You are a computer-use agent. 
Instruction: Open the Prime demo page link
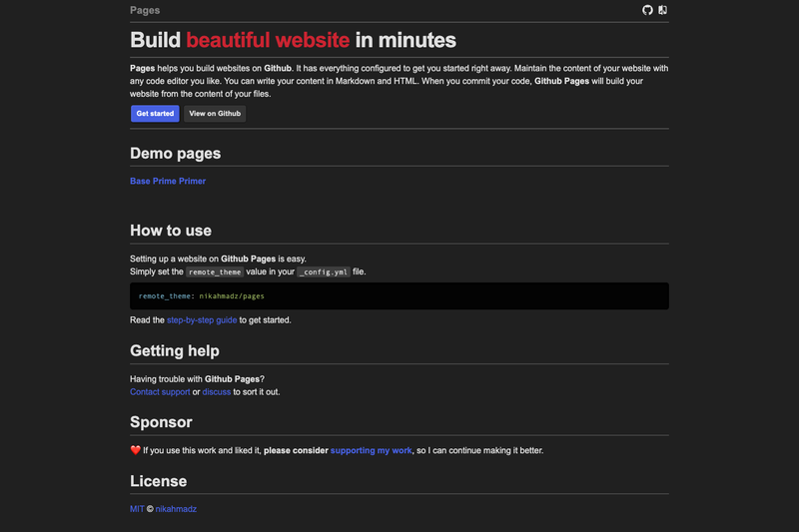tap(165, 182)
